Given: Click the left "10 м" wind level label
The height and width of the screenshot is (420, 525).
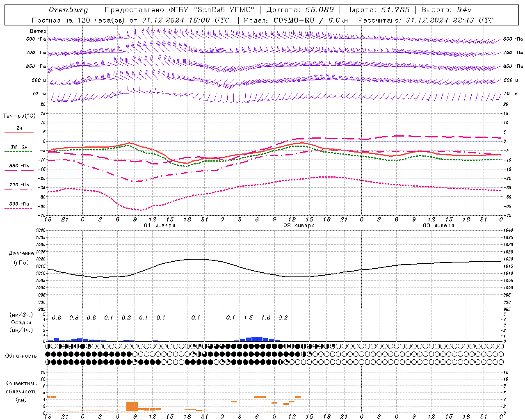Looking at the screenshot, I should (39, 94).
